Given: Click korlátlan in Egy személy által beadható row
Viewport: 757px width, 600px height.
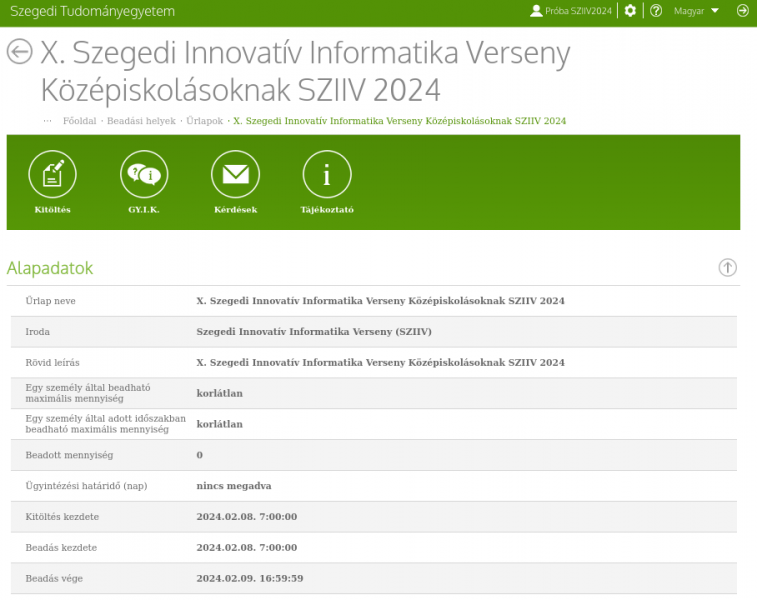Looking at the screenshot, I should click(x=220, y=393).
